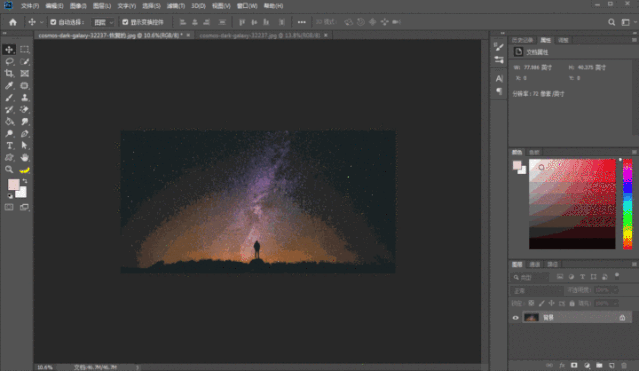Select the Paint Bucket tool
Image resolution: width=639 pixels, height=371 pixels.
[x=9, y=121]
